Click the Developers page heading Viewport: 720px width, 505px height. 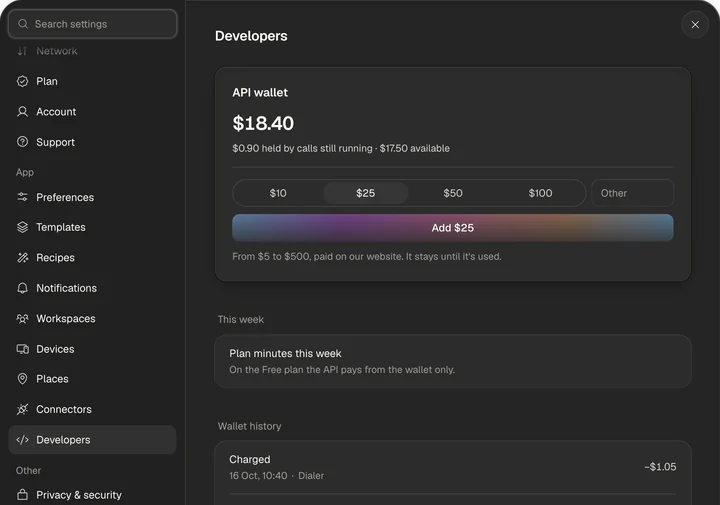click(251, 36)
